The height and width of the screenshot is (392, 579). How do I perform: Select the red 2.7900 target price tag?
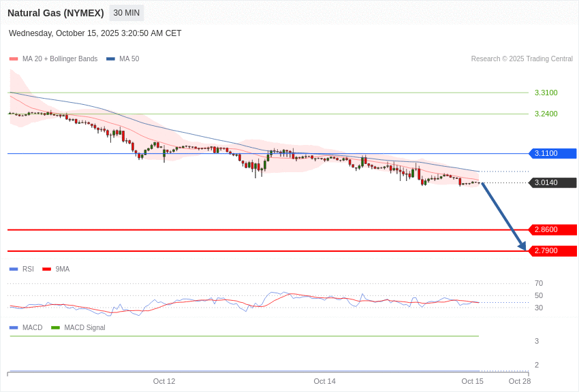point(553,251)
